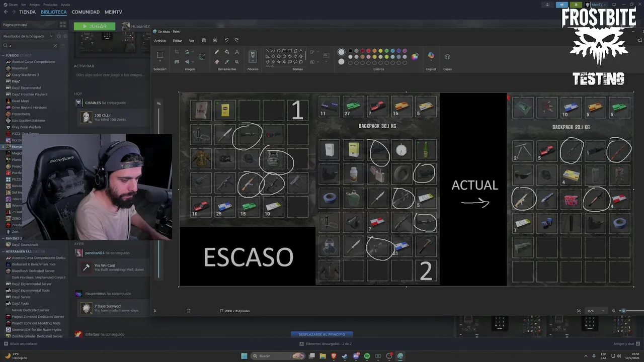644x362 pixels.
Task: Open Spotify from the taskbar
Action: tap(367, 356)
